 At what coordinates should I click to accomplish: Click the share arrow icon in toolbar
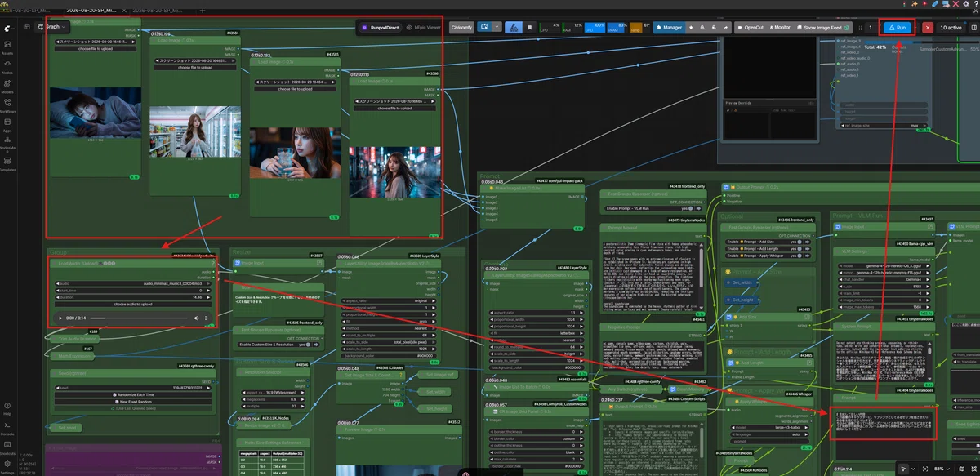[x=725, y=27]
